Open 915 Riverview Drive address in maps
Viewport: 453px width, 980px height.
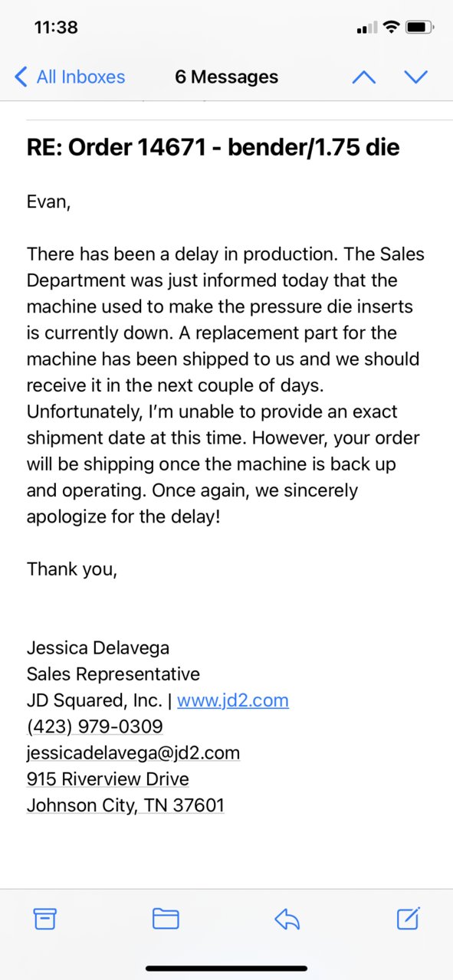point(108,778)
